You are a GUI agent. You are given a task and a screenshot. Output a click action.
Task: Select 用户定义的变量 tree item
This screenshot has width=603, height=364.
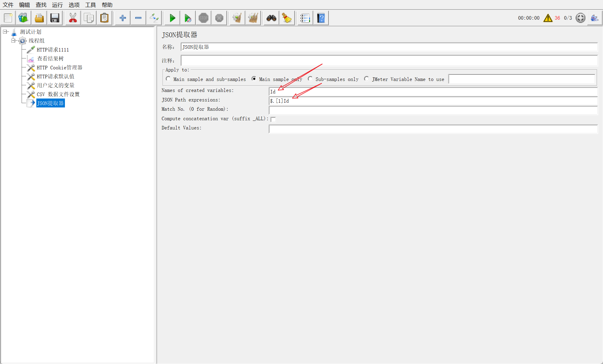(56, 85)
